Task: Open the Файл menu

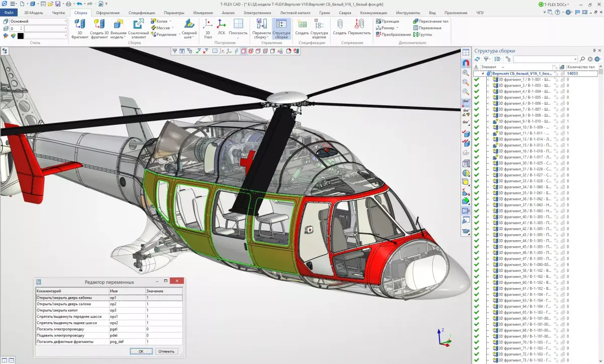Action: click(9, 13)
